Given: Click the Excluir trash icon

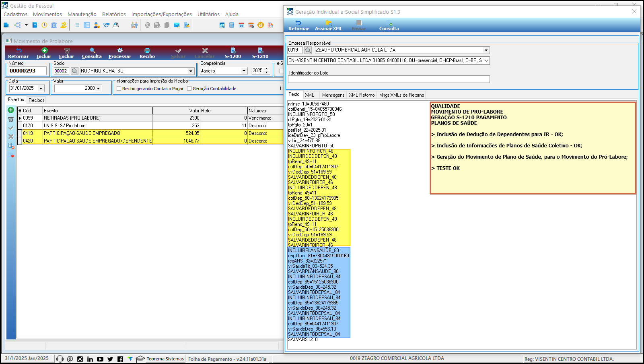Looking at the screenshot, I should (67, 50).
